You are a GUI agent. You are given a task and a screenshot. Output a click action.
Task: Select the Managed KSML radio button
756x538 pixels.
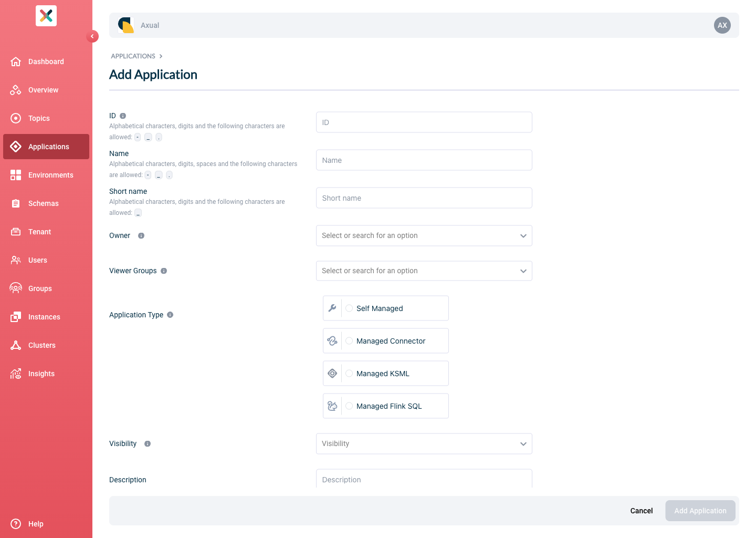(x=349, y=374)
